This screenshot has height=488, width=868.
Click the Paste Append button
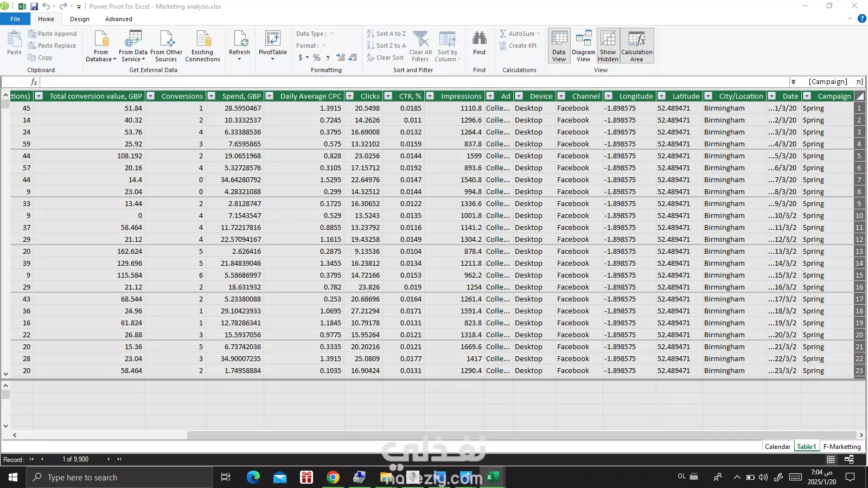52,34
